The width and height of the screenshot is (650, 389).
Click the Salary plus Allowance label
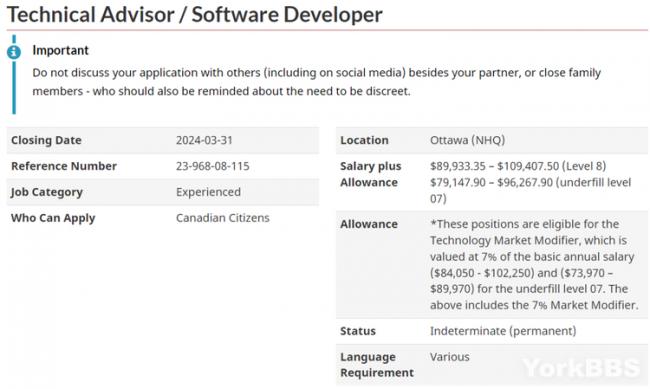(371, 174)
